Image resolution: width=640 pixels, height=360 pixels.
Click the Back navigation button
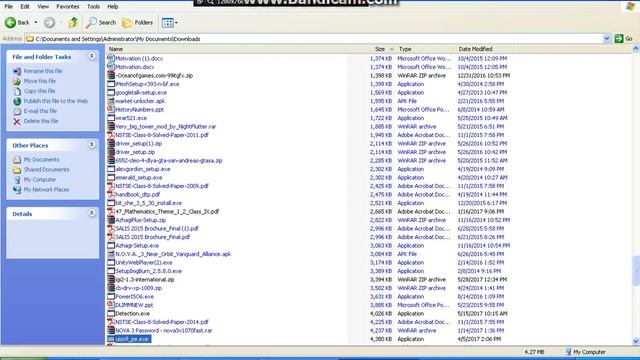(17, 22)
